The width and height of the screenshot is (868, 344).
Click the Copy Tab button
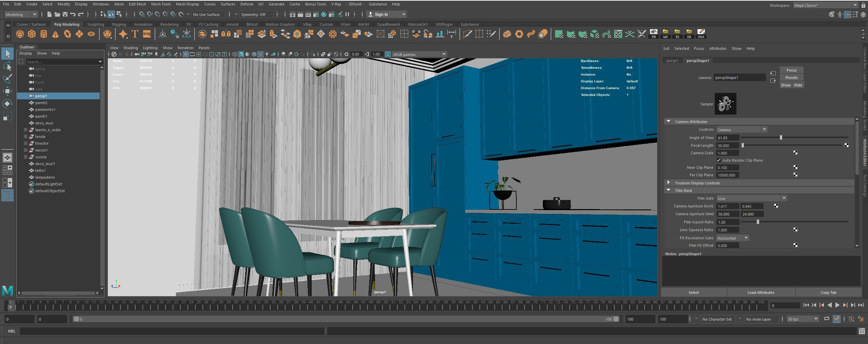(828, 292)
